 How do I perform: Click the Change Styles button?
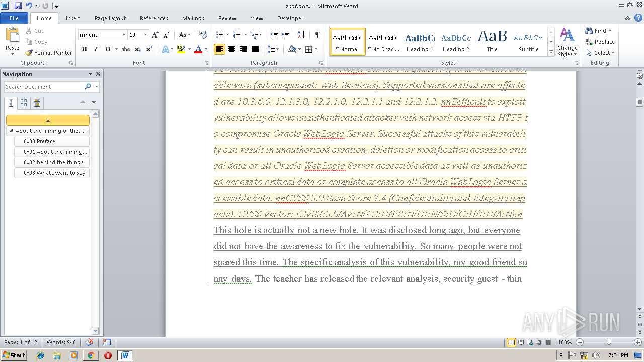(567, 42)
